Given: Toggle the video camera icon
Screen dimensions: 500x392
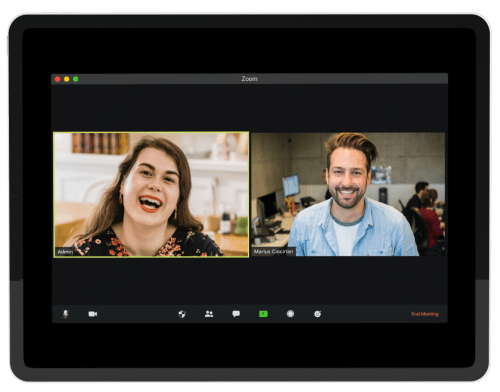Looking at the screenshot, I should [93, 314].
